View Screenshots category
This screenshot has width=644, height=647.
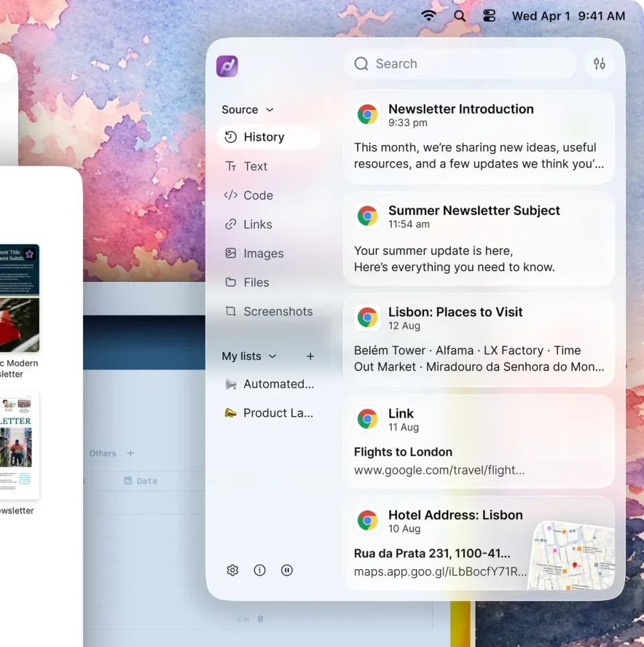268,311
